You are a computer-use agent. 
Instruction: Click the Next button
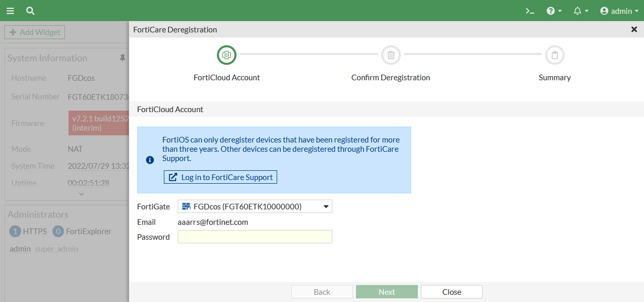click(386, 292)
